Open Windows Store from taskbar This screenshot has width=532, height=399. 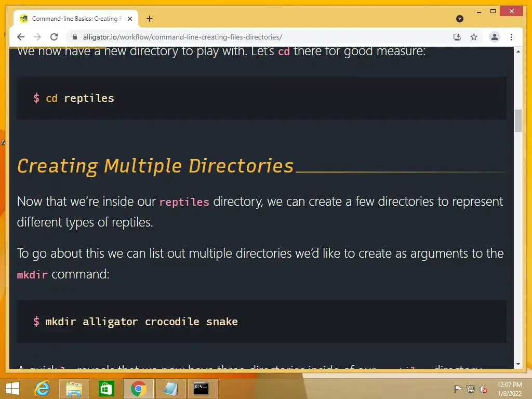pos(106,389)
